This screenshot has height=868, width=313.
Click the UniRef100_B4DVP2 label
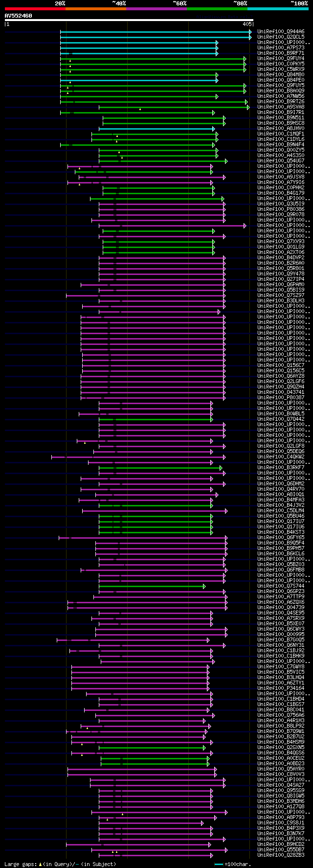coord(281,258)
